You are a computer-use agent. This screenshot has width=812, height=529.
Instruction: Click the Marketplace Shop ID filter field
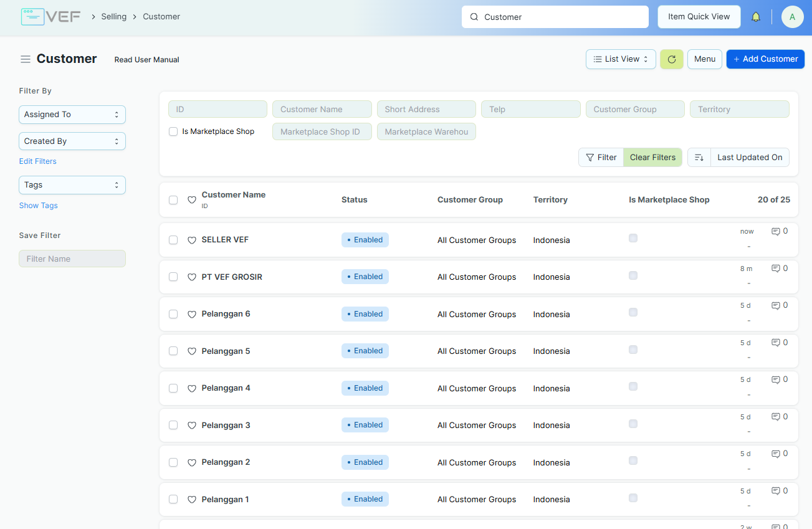[322, 131]
